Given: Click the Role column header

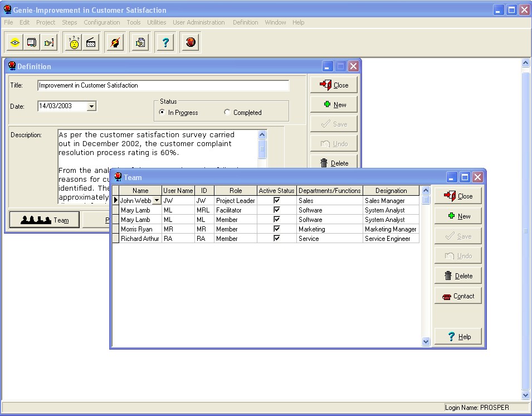Looking at the screenshot, I should click(236, 191).
